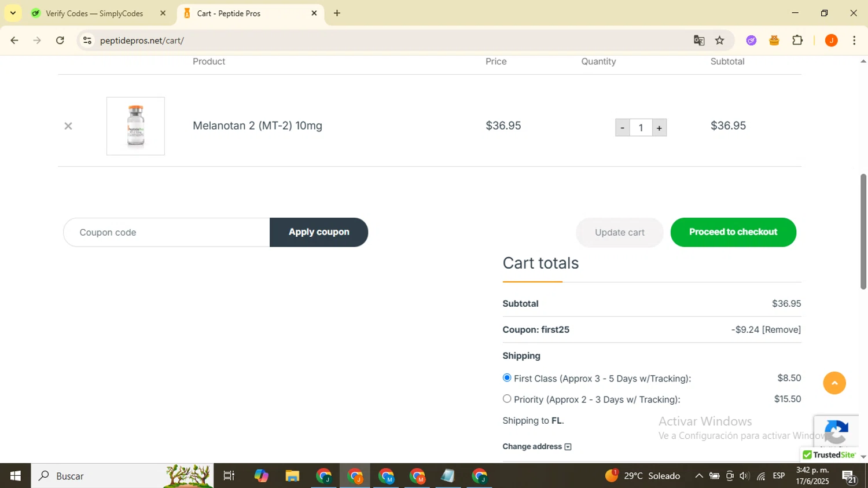Remove Melanotan 2 from cart via X icon
868x488 pixels.
click(68, 126)
